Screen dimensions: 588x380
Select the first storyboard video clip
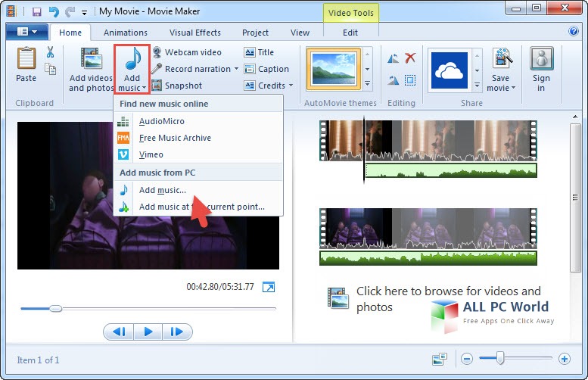tap(428, 141)
